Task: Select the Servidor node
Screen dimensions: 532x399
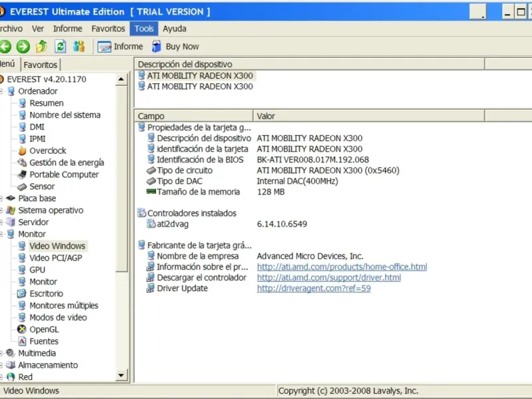Action: point(27,222)
